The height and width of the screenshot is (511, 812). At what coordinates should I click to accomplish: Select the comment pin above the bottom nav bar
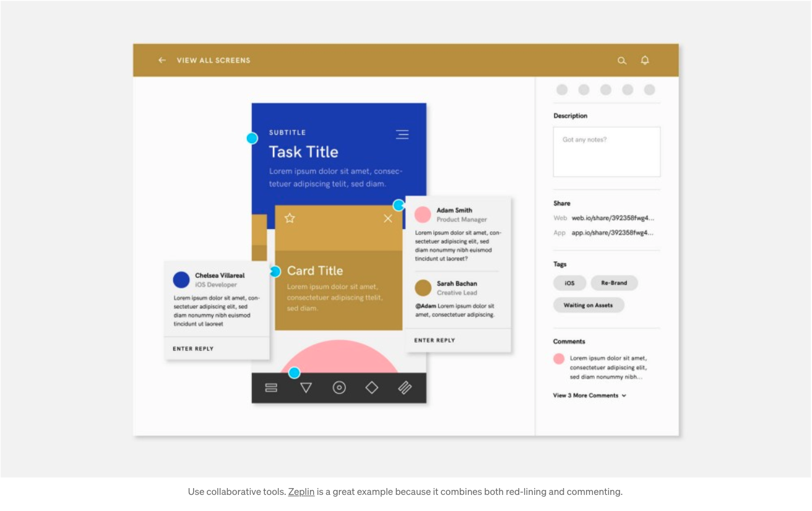coord(295,373)
